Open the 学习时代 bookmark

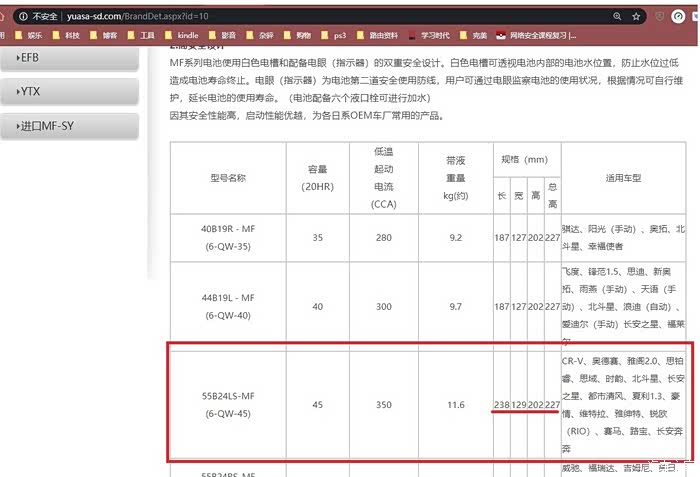[x=429, y=35]
